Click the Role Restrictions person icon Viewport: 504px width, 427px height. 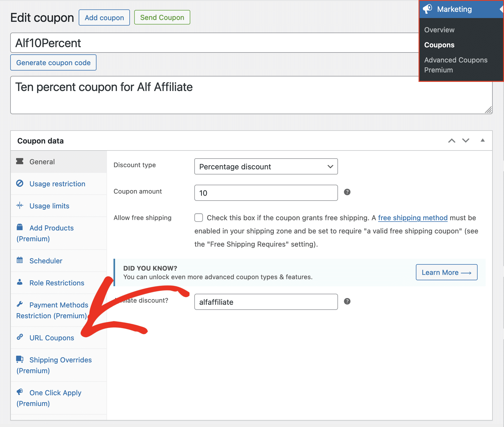(x=20, y=282)
